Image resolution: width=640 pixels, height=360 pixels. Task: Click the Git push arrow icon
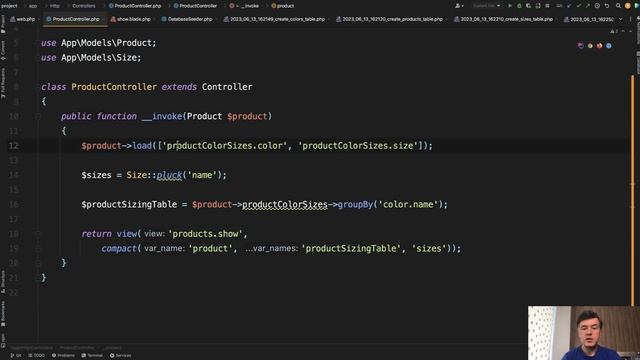[588, 6]
